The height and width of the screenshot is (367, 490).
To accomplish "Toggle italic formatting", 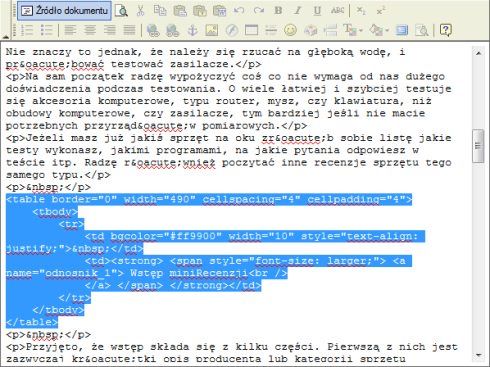I will (x=298, y=11).
